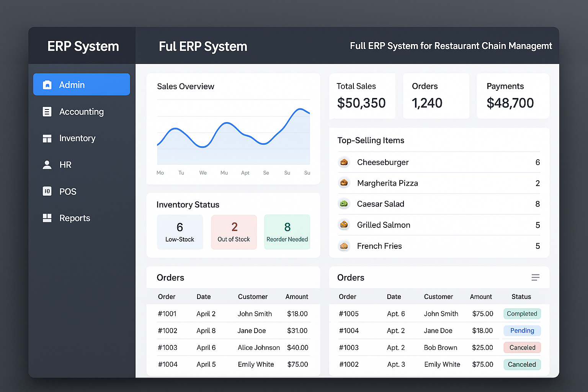Image resolution: width=588 pixels, height=392 pixels.
Task: Select the Admin icon in the sidebar
Action: coord(47,85)
